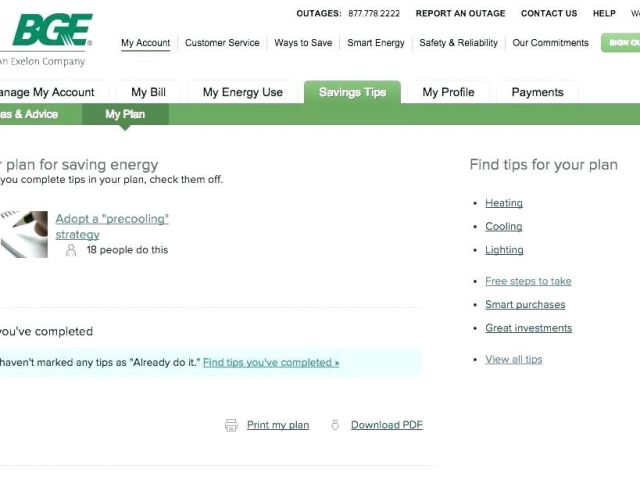
Task: Select the Payments tab
Action: click(537, 92)
